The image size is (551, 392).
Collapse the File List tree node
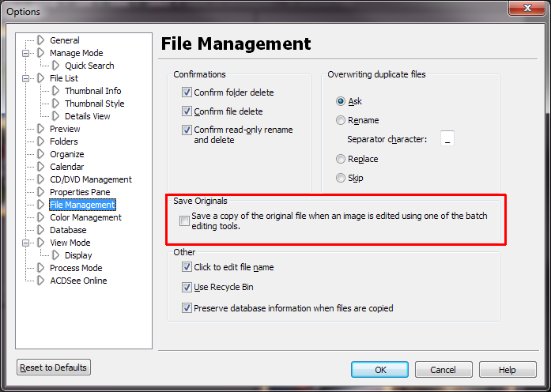tap(26, 78)
